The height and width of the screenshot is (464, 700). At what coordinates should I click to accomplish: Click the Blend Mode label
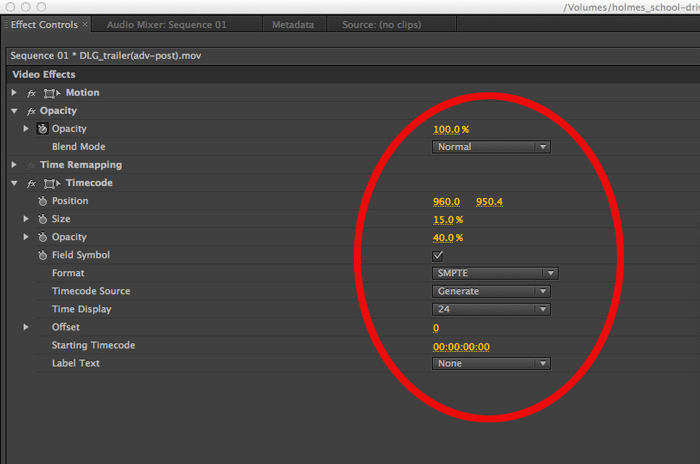[x=79, y=146]
